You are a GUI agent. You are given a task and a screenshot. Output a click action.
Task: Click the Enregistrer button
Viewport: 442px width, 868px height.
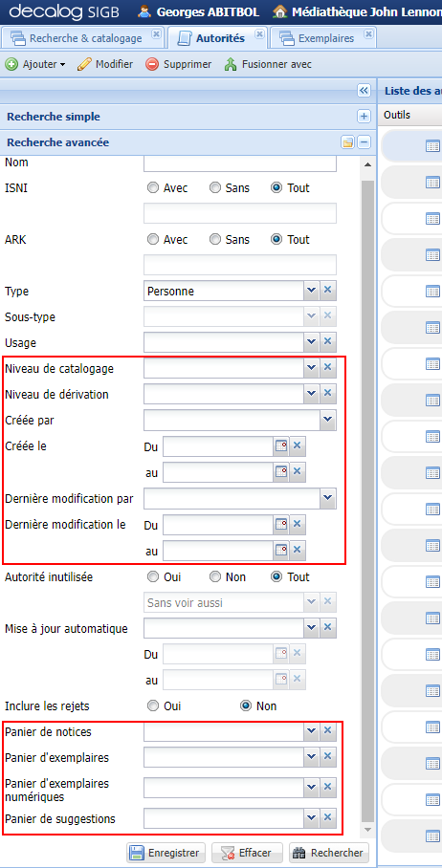166,853
